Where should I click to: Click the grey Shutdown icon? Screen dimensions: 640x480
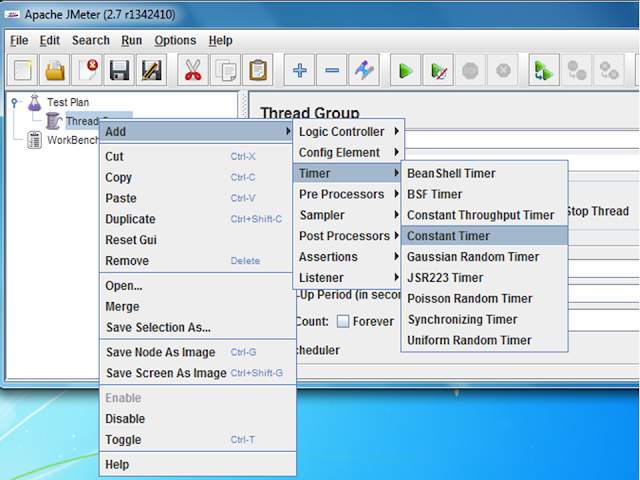point(503,70)
